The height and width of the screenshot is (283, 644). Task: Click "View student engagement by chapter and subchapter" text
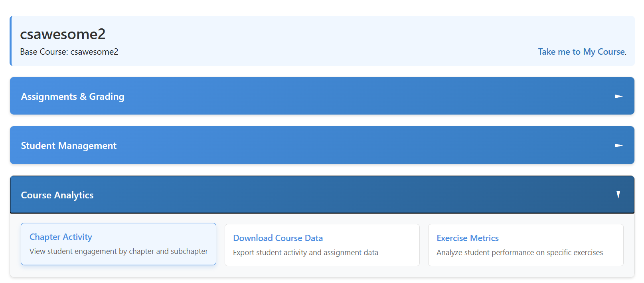(119, 251)
